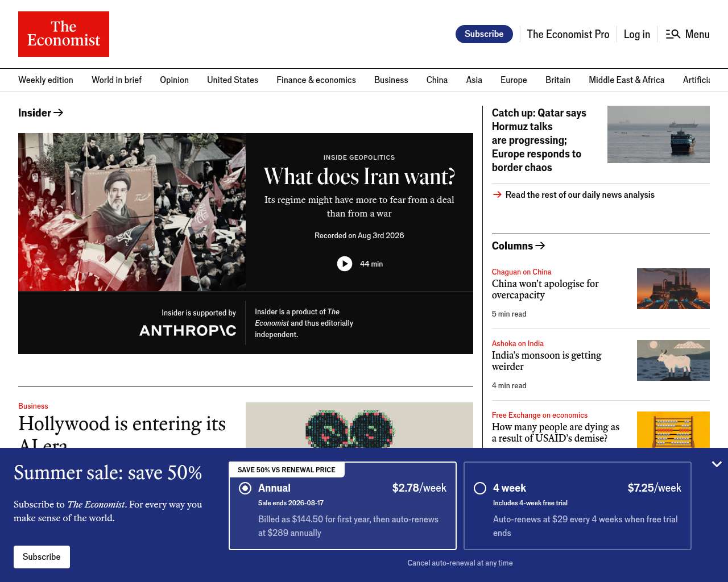The width and height of the screenshot is (728, 582).
Task: Click the 'Summer sale: save 50%' heading
Action: coord(108,473)
